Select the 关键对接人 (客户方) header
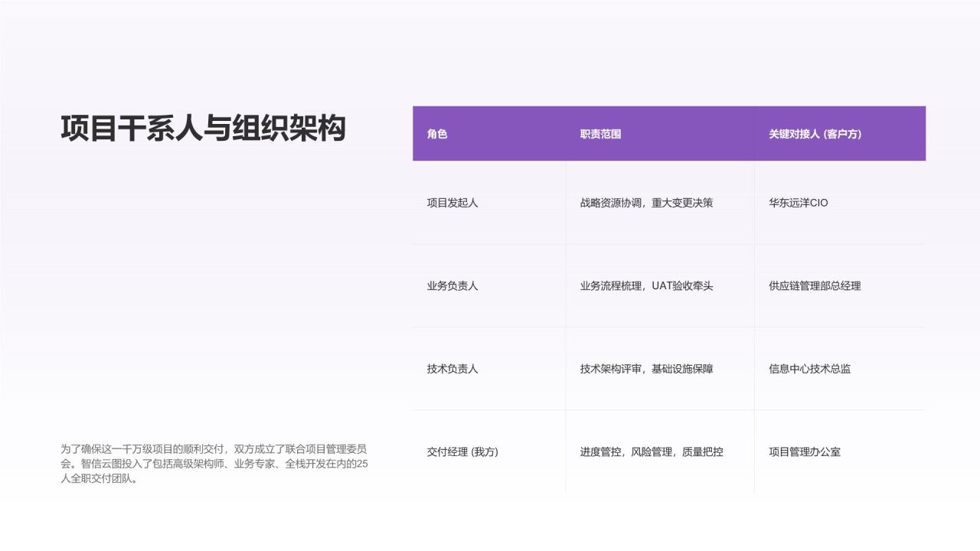This screenshot has height=551, width=980. [840, 134]
